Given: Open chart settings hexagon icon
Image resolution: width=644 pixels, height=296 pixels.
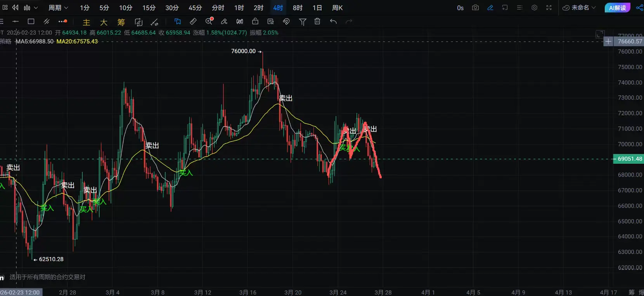Looking at the screenshot, I should click(x=534, y=8).
